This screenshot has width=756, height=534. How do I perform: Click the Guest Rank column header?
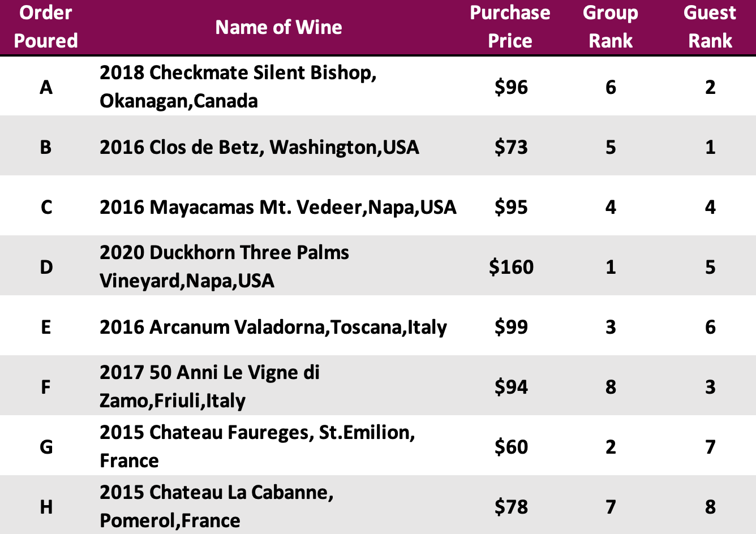[x=710, y=27]
